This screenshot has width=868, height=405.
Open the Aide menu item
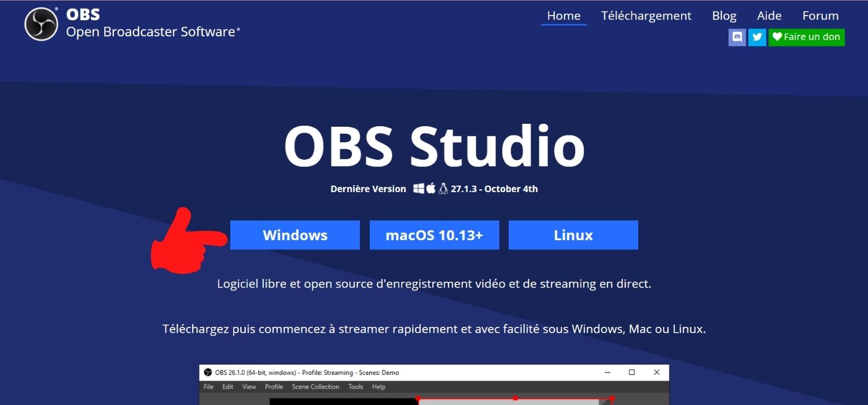[769, 16]
